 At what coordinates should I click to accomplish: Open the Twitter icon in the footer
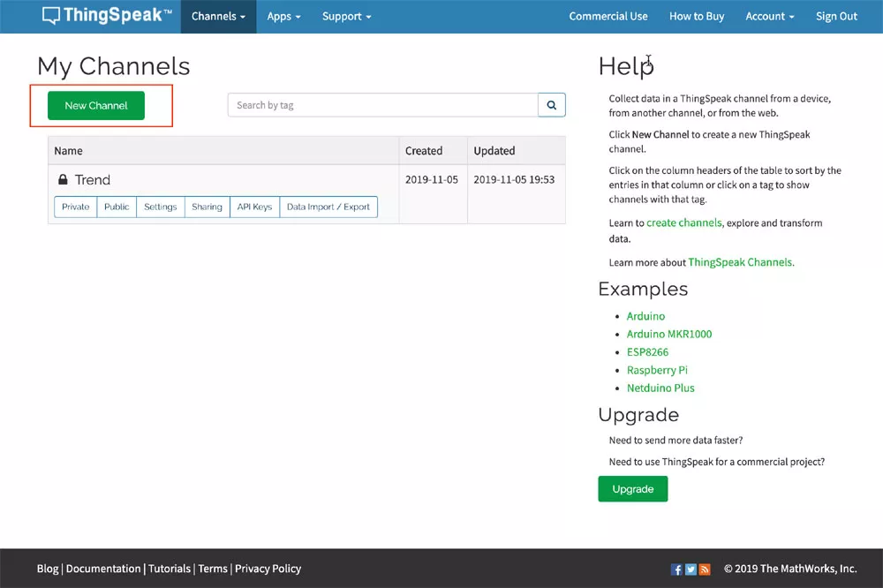pyautogui.click(x=691, y=569)
